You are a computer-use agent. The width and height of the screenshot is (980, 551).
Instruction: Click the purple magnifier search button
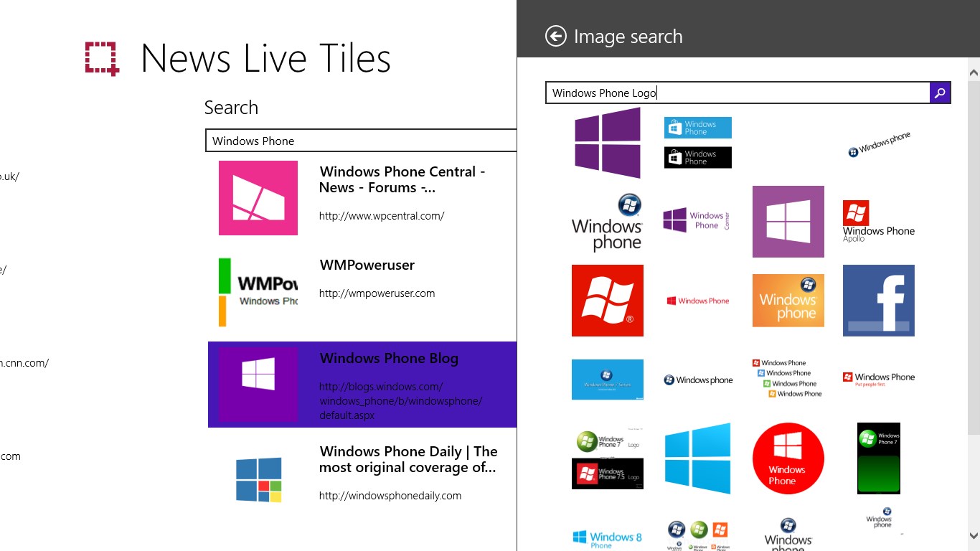[x=940, y=93]
